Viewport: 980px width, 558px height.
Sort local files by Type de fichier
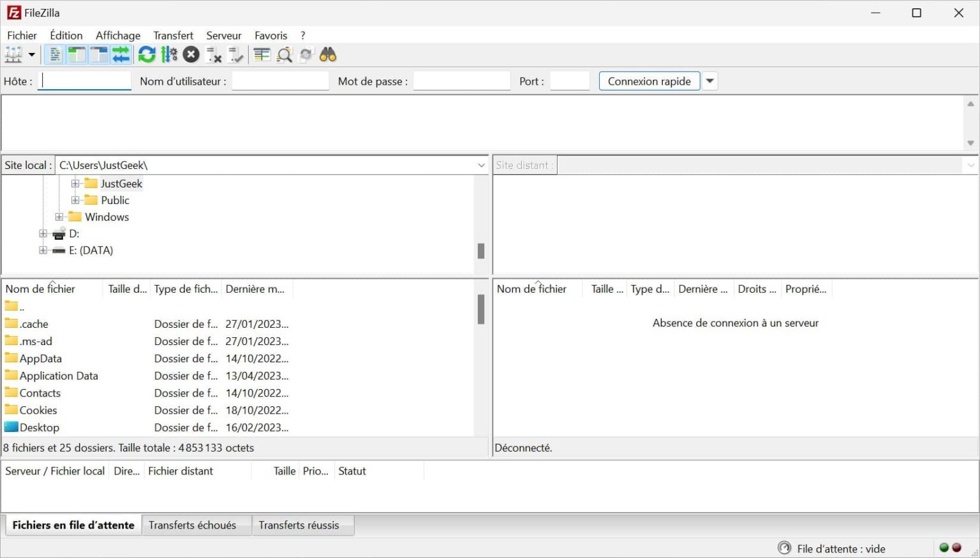click(x=185, y=289)
